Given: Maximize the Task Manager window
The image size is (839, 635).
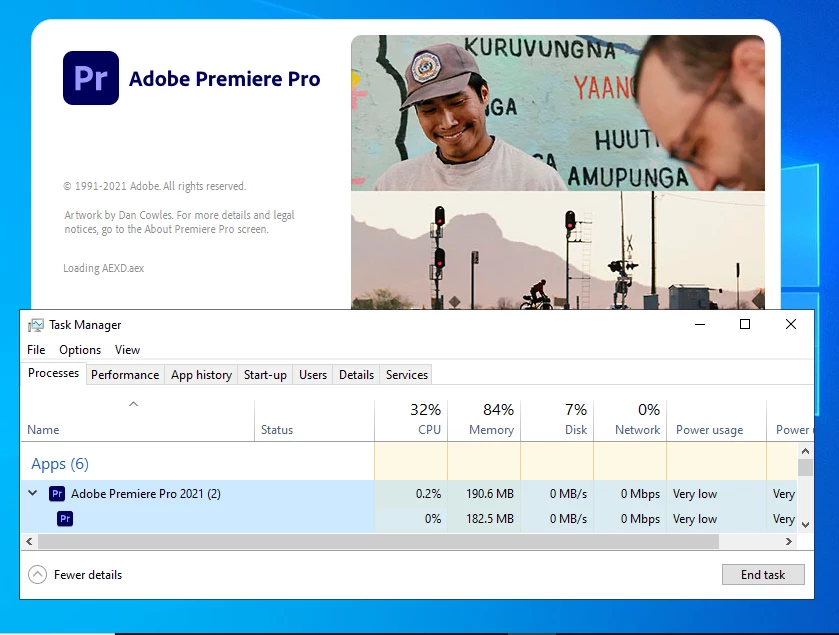Looking at the screenshot, I should pos(745,324).
